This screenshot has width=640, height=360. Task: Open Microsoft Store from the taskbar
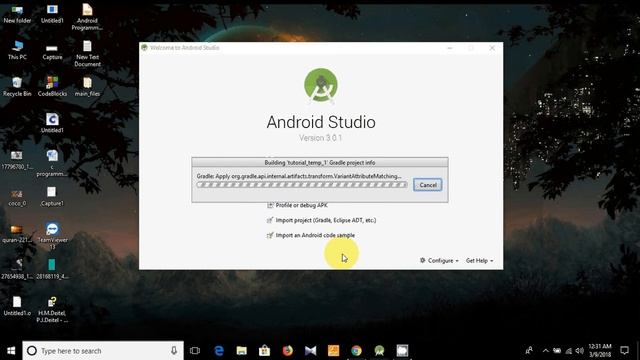264,351
